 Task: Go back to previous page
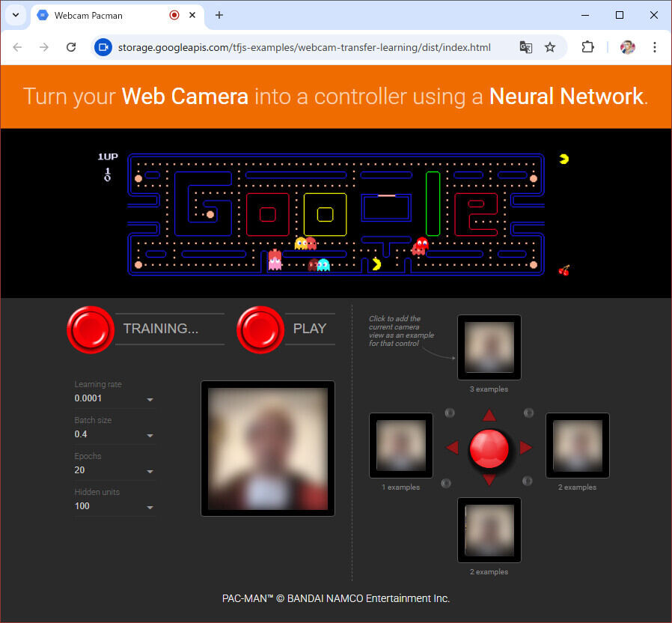click(x=17, y=47)
